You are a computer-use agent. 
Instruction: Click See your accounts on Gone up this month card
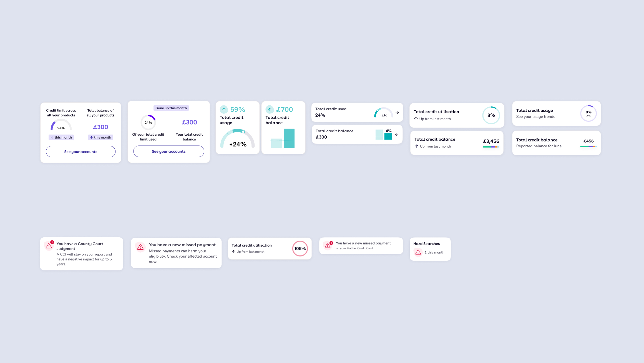pyautogui.click(x=168, y=151)
